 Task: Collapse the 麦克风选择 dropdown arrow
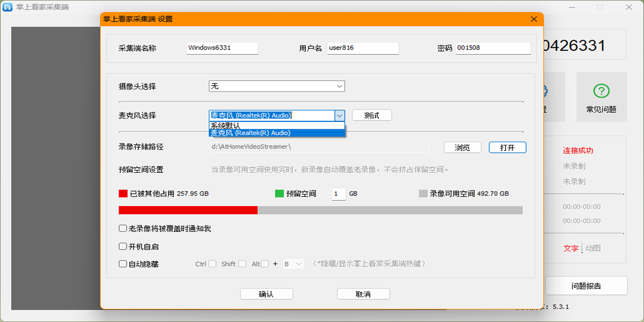pyautogui.click(x=339, y=115)
